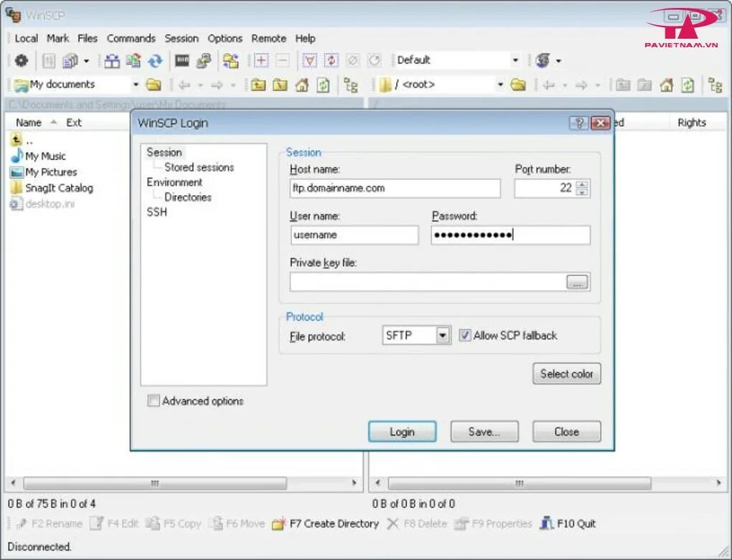This screenshot has height=560, width=732.
Task: Refresh the local panel directory icon
Action: point(323,85)
